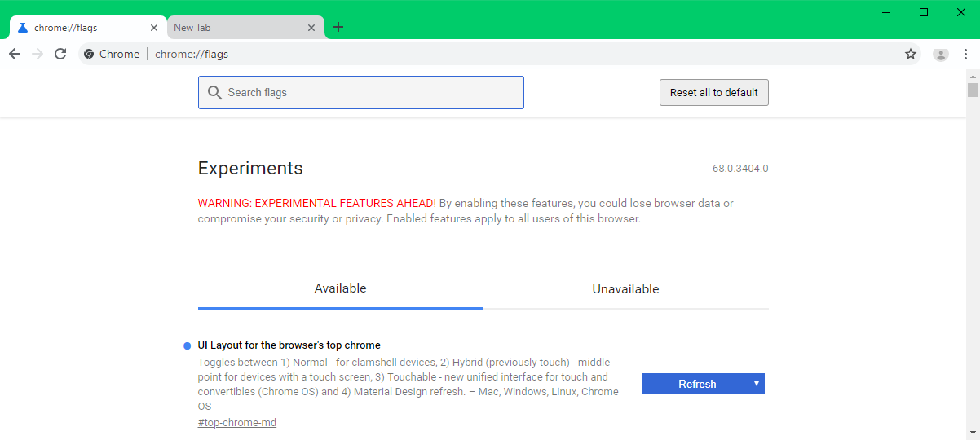Switch to the Available tab
This screenshot has height=440, width=980.
point(340,288)
